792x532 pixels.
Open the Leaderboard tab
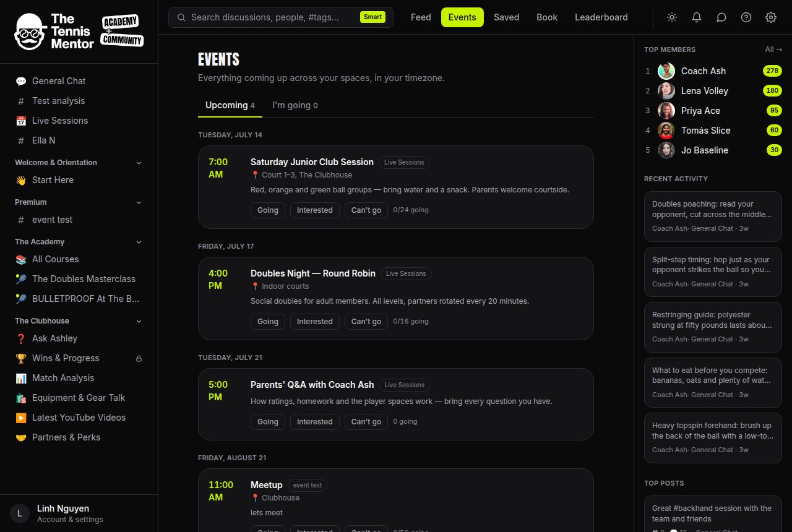pos(601,17)
